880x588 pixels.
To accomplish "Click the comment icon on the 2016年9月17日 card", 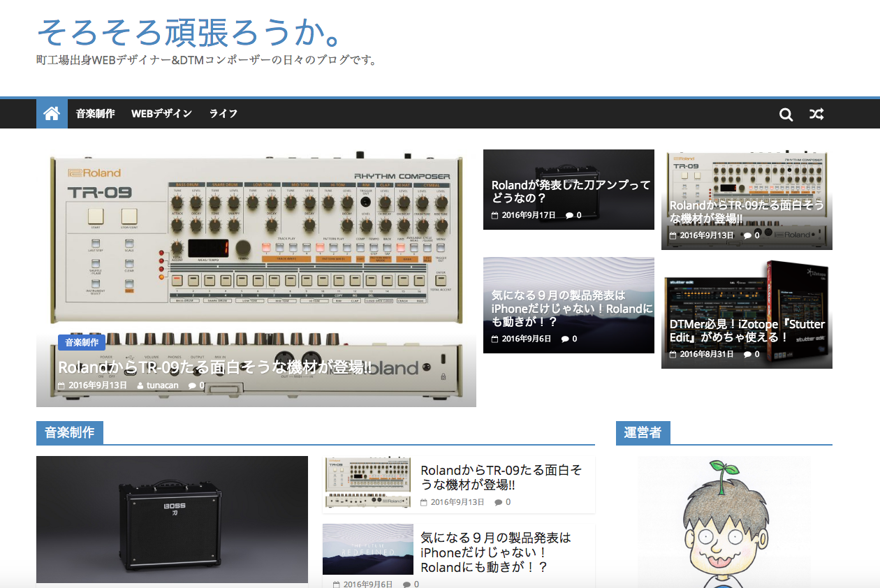I will 570,215.
